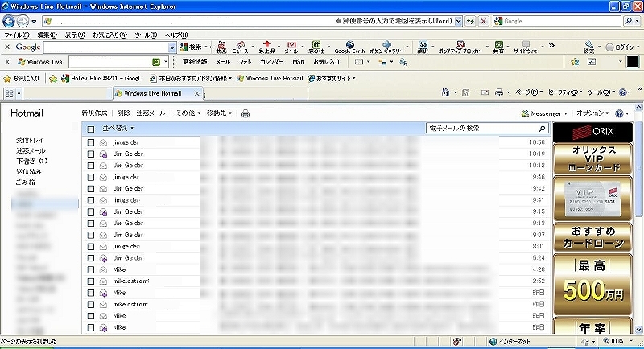Open the IE Page menu dropdown
This screenshot has height=349, width=644.
[x=529, y=92]
